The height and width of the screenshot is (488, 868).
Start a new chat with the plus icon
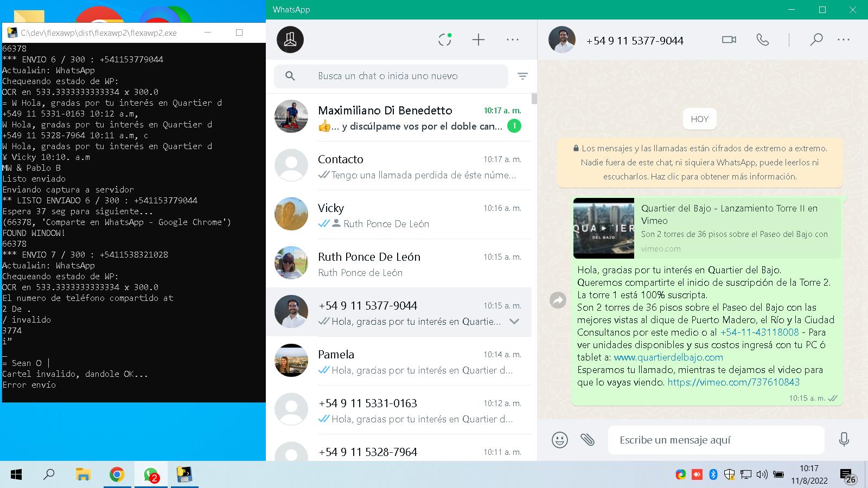tap(478, 40)
